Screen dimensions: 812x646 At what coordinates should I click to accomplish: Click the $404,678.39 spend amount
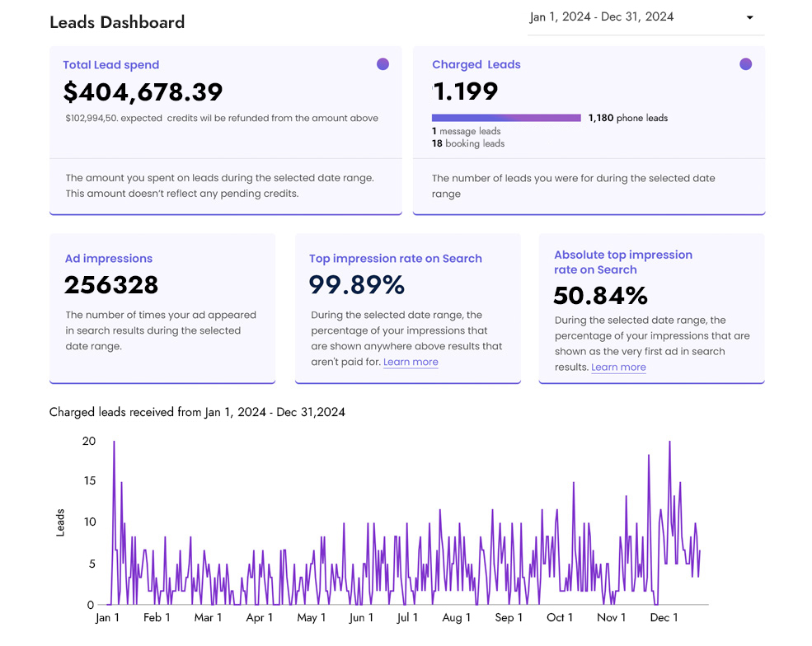(x=143, y=91)
